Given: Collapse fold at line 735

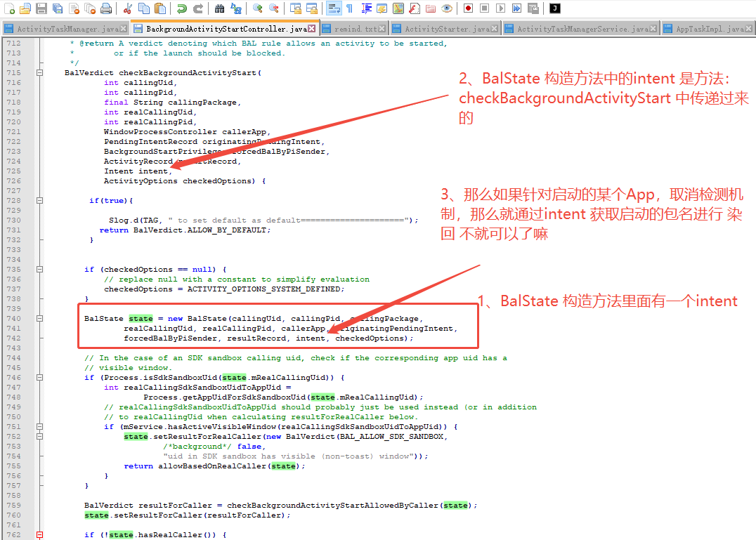Looking at the screenshot, I should point(39,269).
